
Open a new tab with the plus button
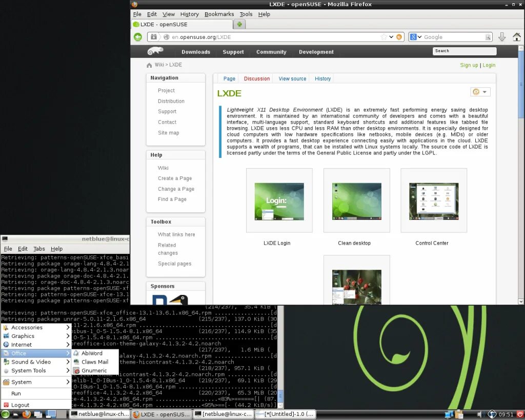(x=239, y=24)
